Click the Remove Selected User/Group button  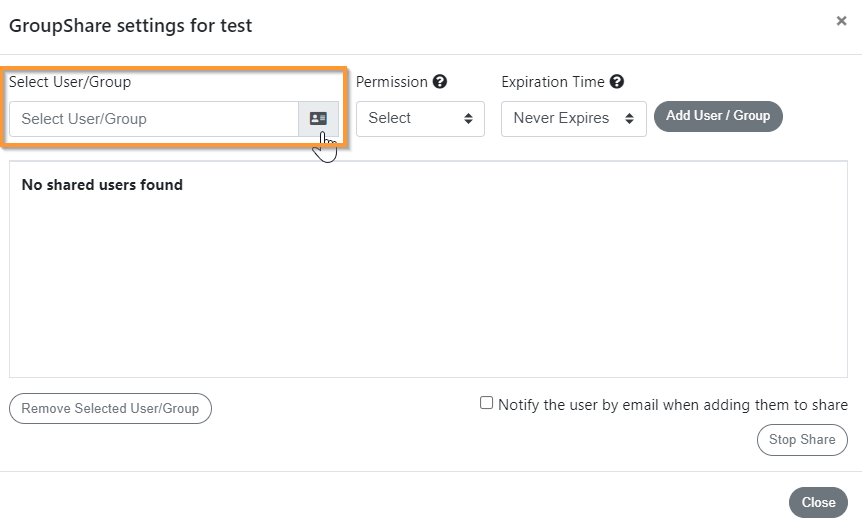pos(110,408)
